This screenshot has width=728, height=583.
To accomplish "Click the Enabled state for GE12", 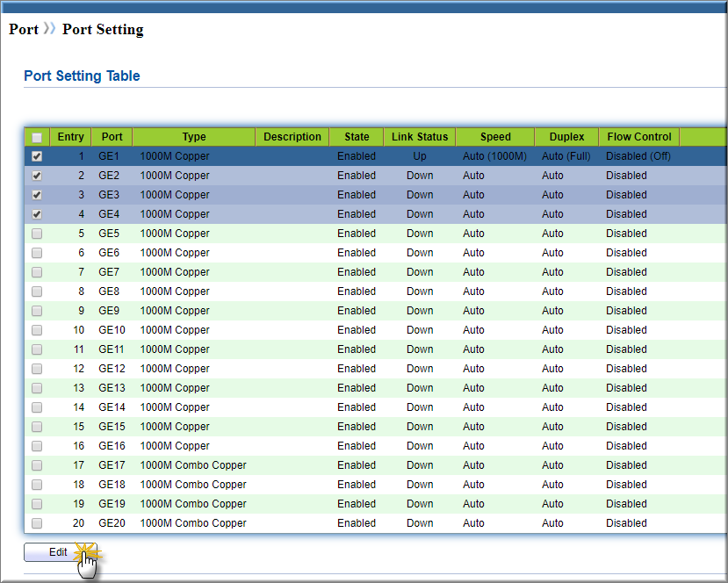I will [357, 369].
